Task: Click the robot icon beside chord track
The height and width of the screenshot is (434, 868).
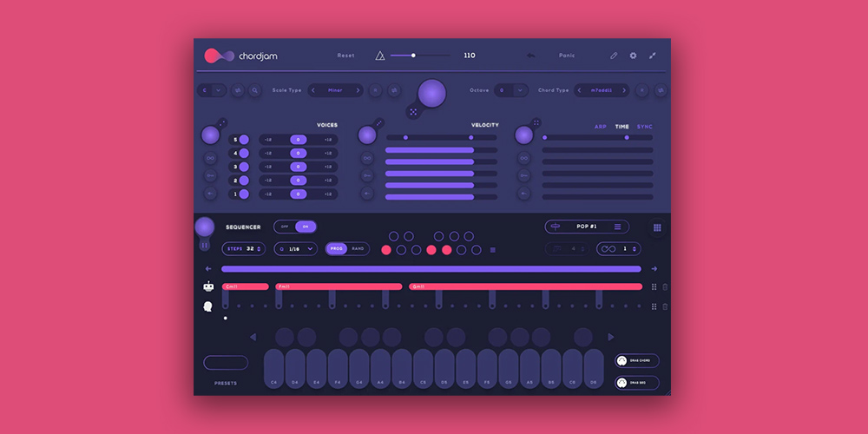Action: point(208,286)
